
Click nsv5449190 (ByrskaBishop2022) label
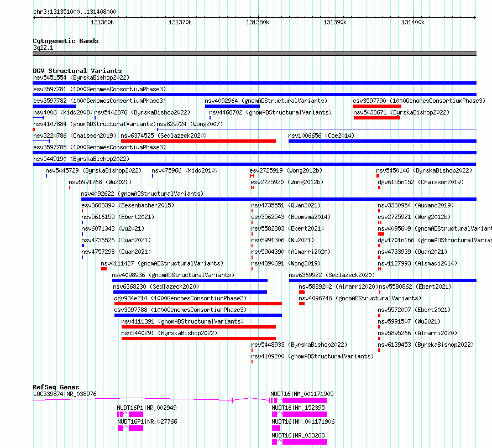pyautogui.click(x=81, y=159)
